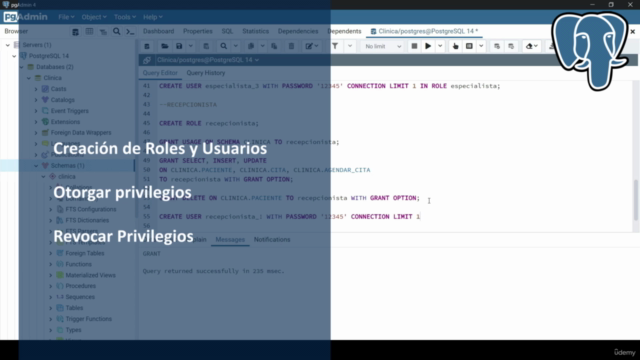Image resolution: width=640 pixels, height=360 pixels.
Task: Click the Filter funnel icon
Action: point(335,46)
